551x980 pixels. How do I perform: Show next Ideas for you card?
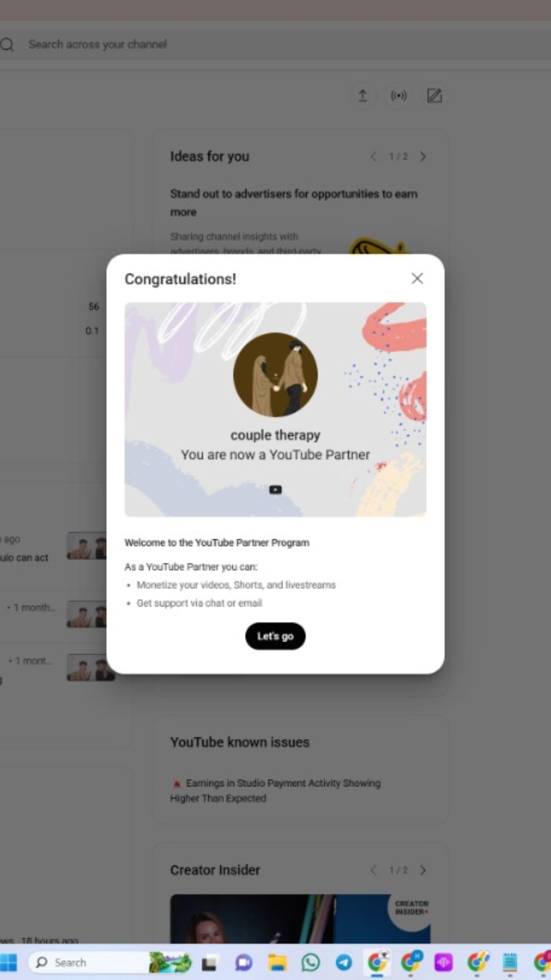tap(422, 156)
